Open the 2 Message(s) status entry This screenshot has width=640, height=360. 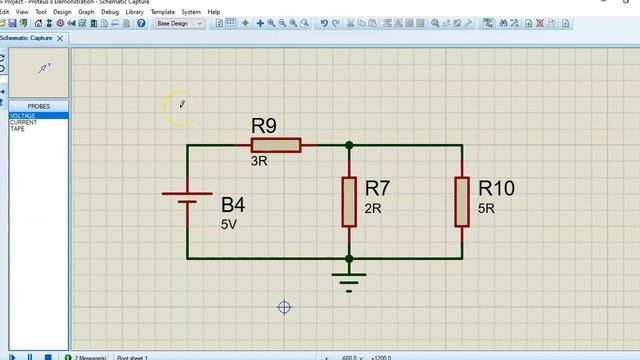pos(86,358)
